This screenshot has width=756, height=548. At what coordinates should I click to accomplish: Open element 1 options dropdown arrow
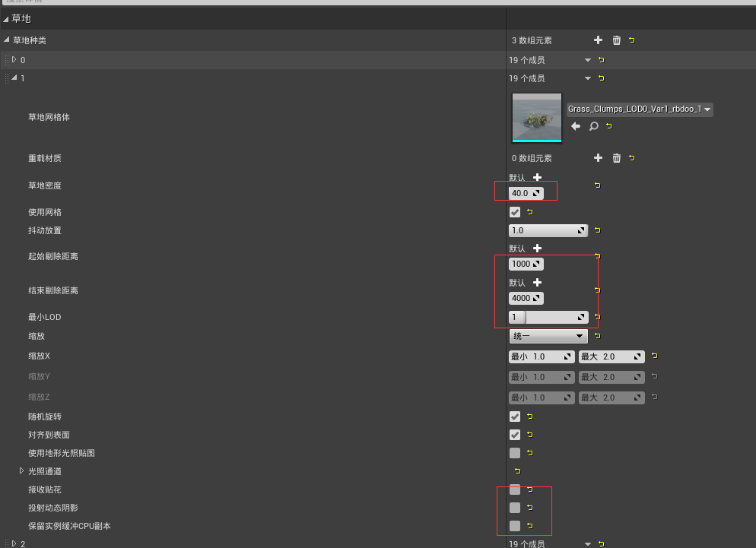tap(588, 78)
